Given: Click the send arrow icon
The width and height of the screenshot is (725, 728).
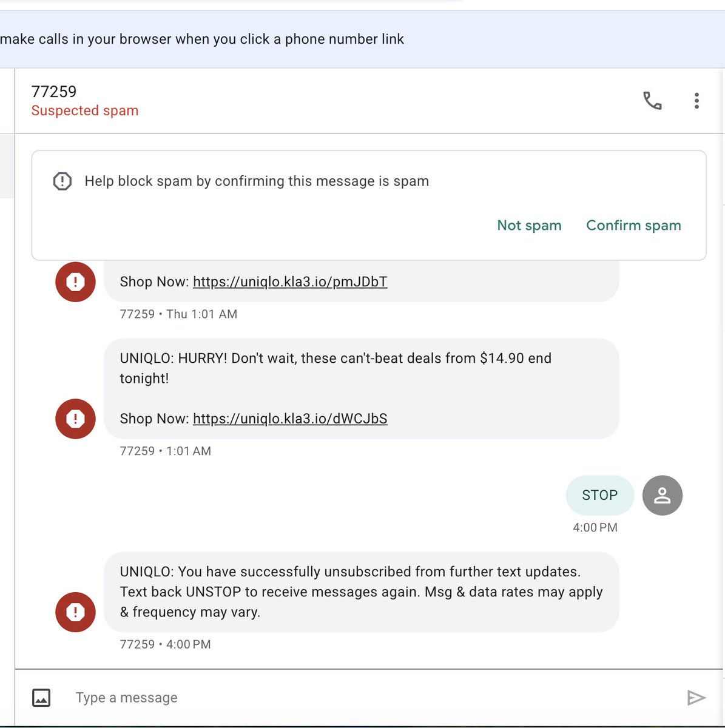Looking at the screenshot, I should [x=696, y=698].
